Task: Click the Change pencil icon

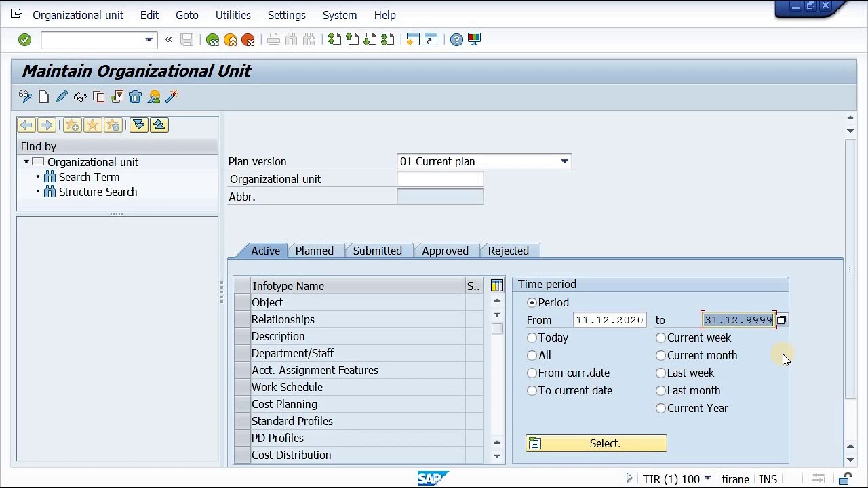Action: [x=62, y=97]
